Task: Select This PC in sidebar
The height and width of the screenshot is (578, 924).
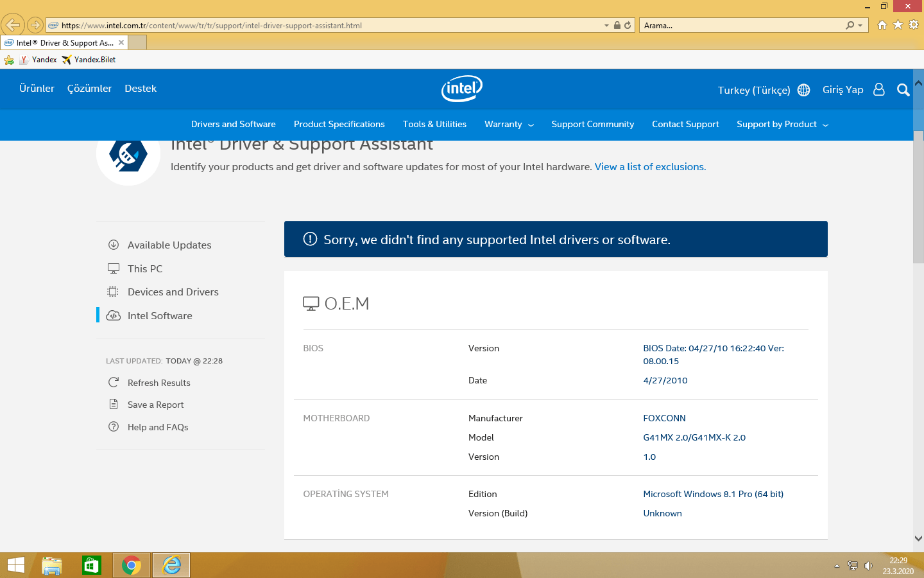Action: pyautogui.click(x=145, y=268)
